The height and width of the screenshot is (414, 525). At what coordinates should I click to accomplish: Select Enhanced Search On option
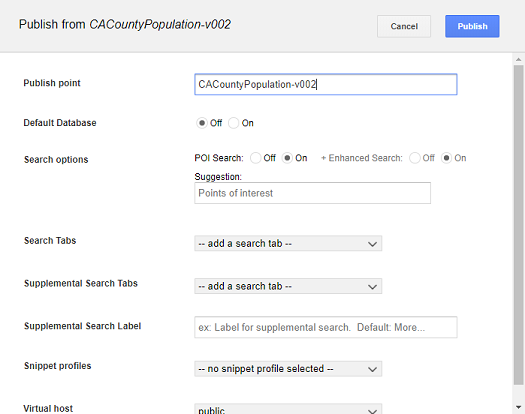pos(446,158)
